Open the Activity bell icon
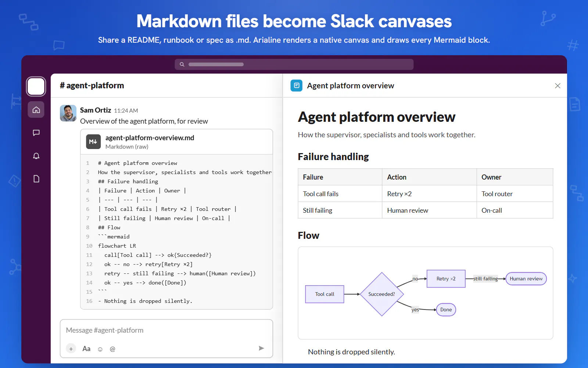The height and width of the screenshot is (368, 588). tap(36, 156)
